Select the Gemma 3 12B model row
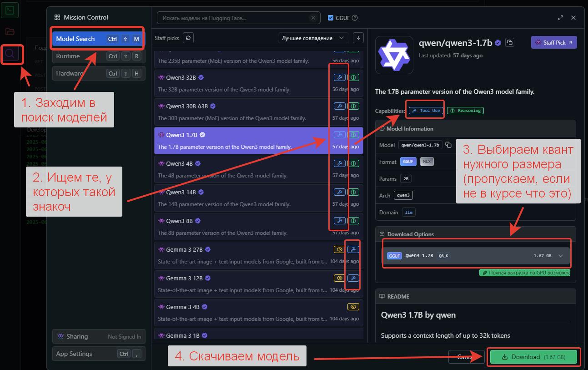This screenshot has width=588, height=370. (x=258, y=284)
